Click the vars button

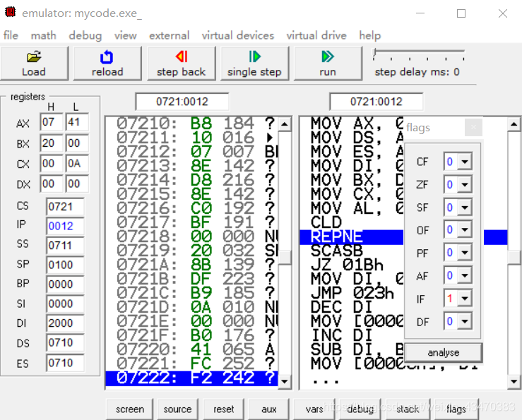314,409
